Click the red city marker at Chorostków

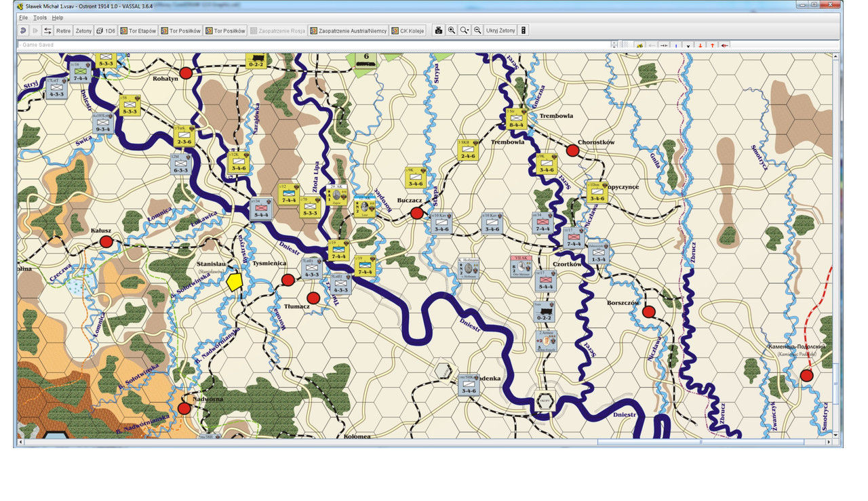tap(572, 151)
